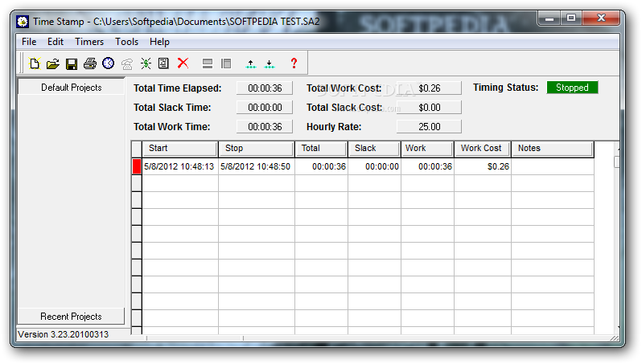Click the Work column header
Image resolution: width=642 pixels, height=364 pixels.
click(427, 149)
